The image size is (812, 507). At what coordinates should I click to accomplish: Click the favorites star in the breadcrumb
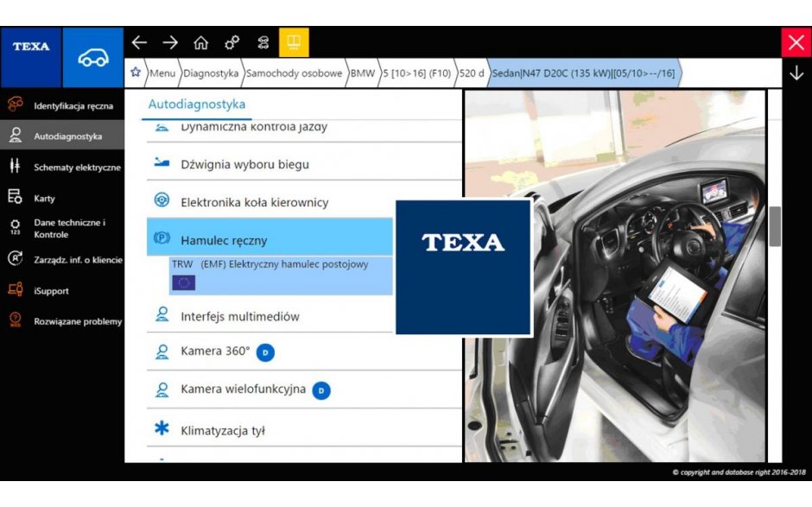tap(136, 73)
